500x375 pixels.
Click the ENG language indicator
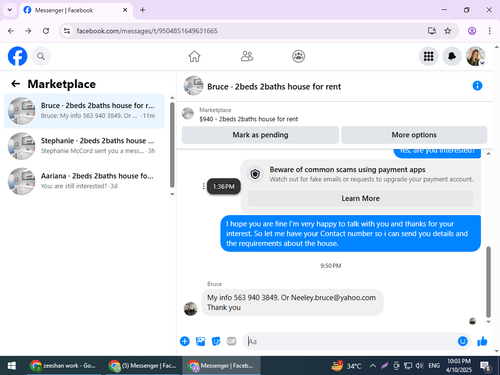point(434,366)
